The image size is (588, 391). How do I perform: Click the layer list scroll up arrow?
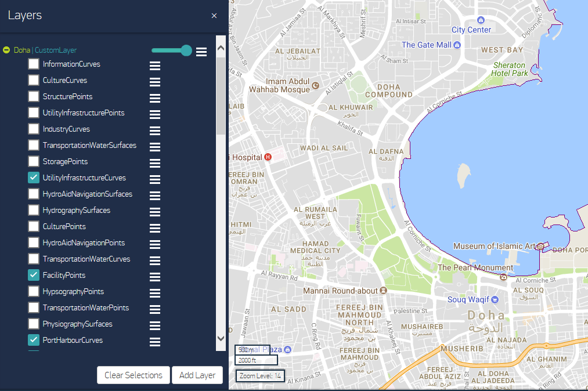(x=221, y=48)
